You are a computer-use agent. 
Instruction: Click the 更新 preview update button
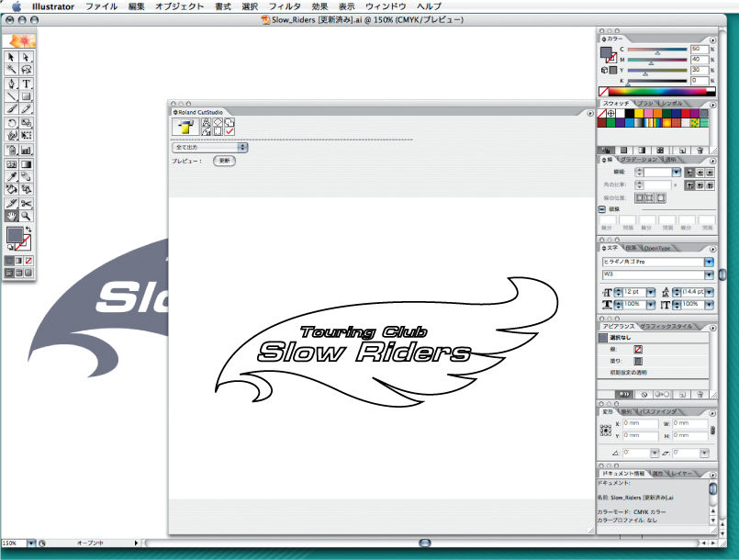223,161
